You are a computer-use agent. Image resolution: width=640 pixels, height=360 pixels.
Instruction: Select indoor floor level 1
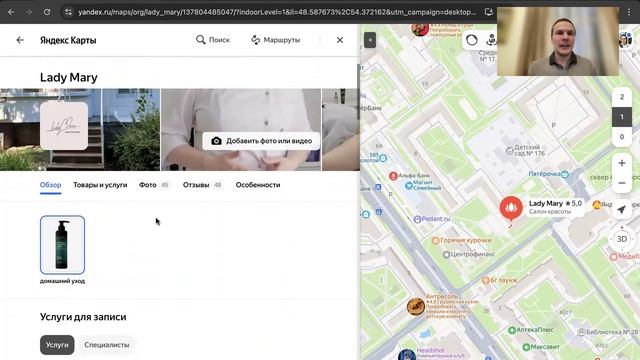pos(622,117)
